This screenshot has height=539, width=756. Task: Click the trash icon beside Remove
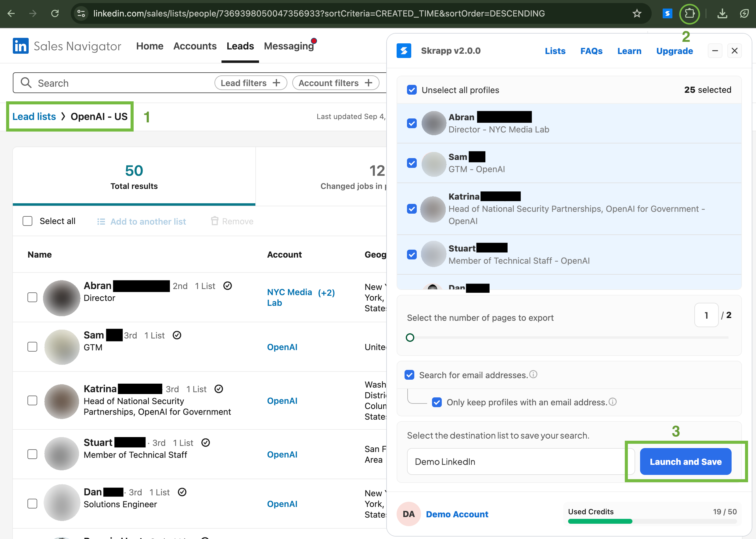click(x=214, y=221)
